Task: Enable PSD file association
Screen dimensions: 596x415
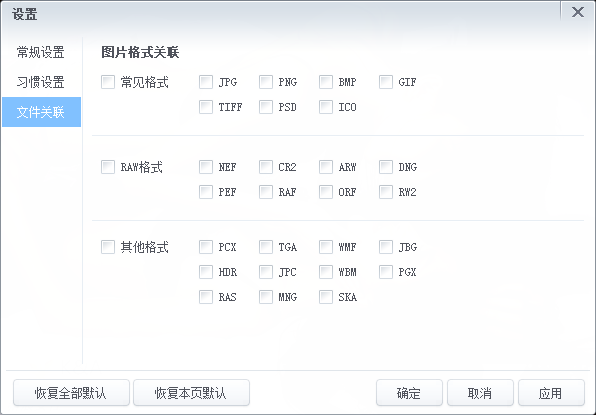Action: [266, 107]
